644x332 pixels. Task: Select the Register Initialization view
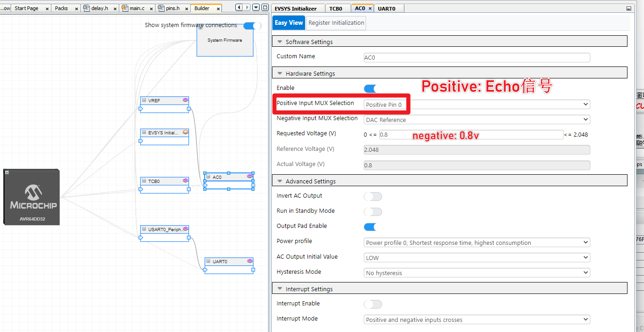[336, 22]
